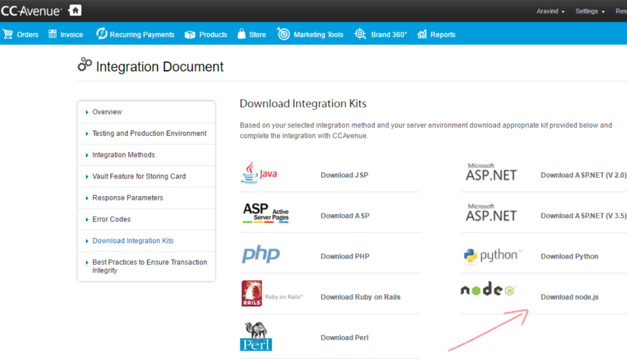Click the ASP Active Server Pages logo
Image resolution: width=627 pixels, height=364 pixels.
266,213
